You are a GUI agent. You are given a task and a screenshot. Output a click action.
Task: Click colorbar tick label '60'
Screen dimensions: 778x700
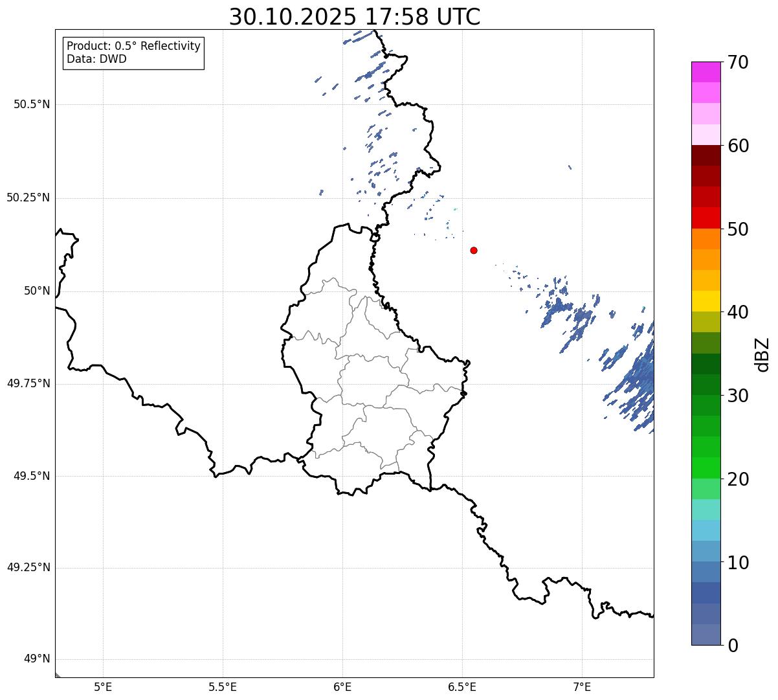tap(737, 146)
